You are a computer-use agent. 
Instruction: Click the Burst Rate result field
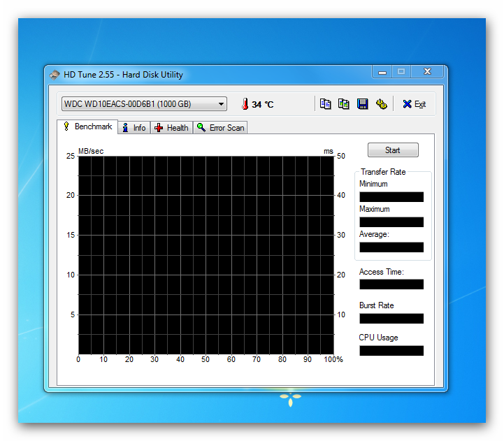391,318
